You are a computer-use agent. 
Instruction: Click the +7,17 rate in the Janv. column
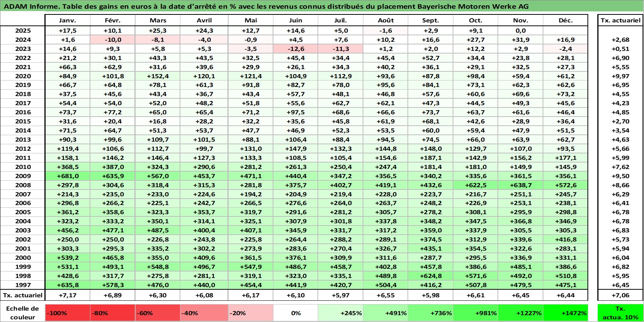click(x=68, y=295)
